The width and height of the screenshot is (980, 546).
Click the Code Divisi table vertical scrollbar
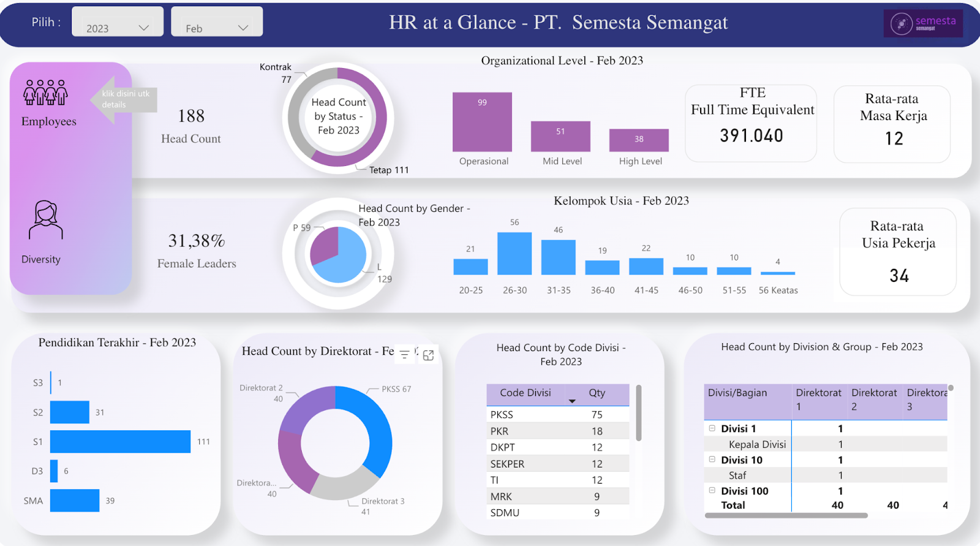[x=639, y=413]
